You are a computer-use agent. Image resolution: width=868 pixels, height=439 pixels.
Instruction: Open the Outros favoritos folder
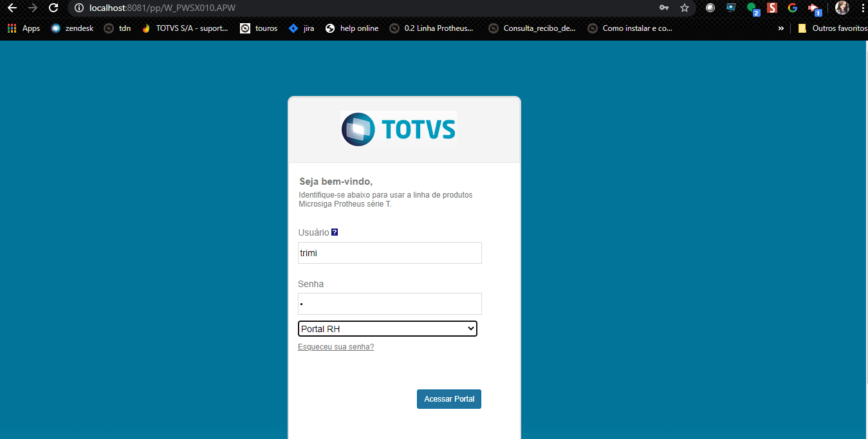(x=832, y=28)
